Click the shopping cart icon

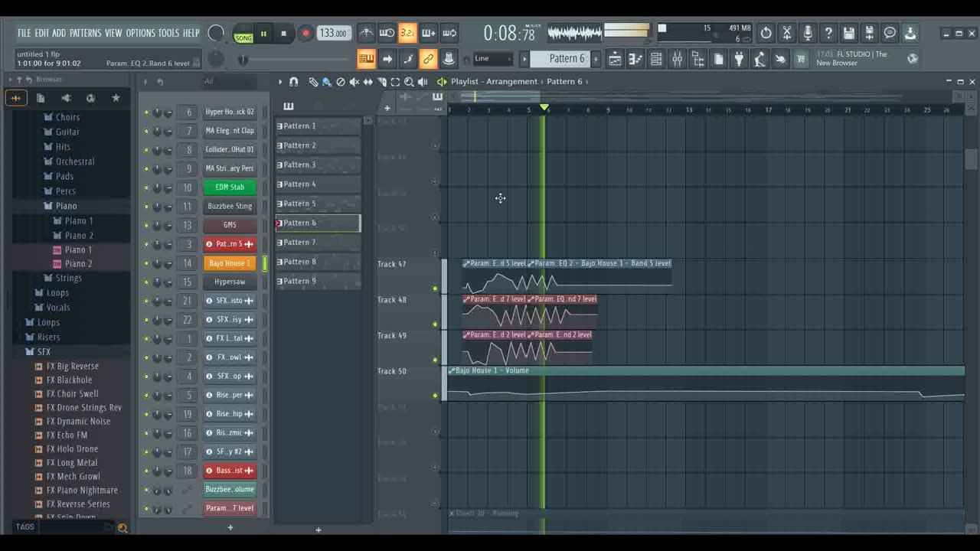coord(801,59)
